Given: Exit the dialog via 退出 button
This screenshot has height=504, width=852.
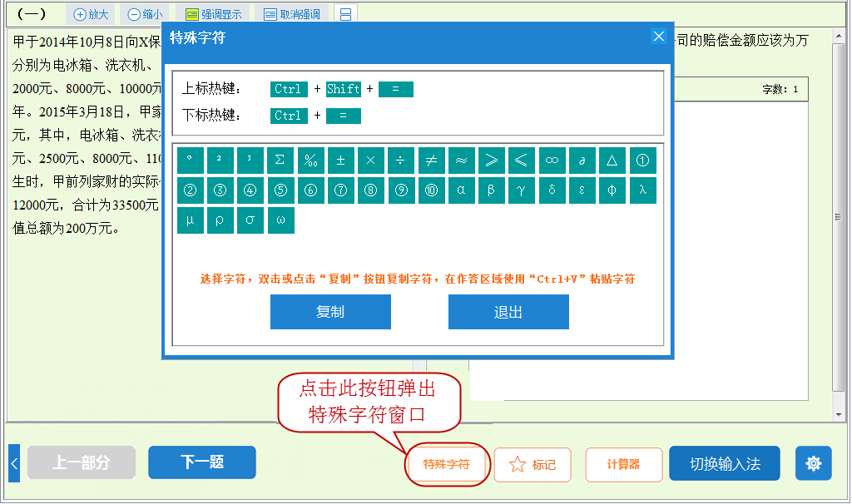Looking at the screenshot, I should (508, 312).
